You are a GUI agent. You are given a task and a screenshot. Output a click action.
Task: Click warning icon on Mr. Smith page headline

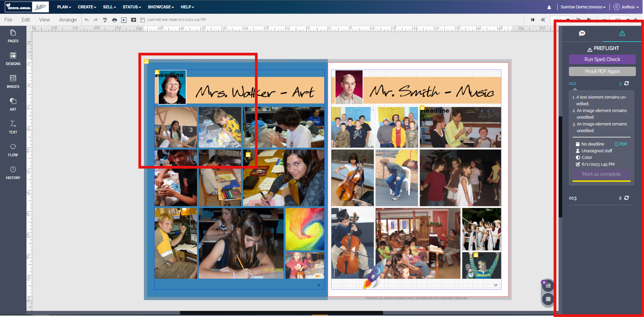pyautogui.click(x=422, y=108)
